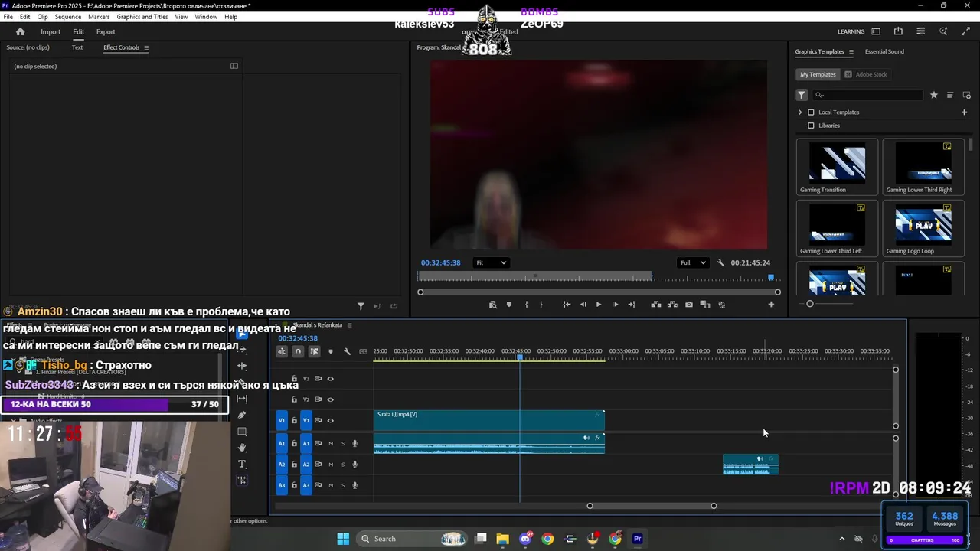Click filter funnel in Graphics Templates
The width and height of the screenshot is (980, 551).
click(x=802, y=95)
